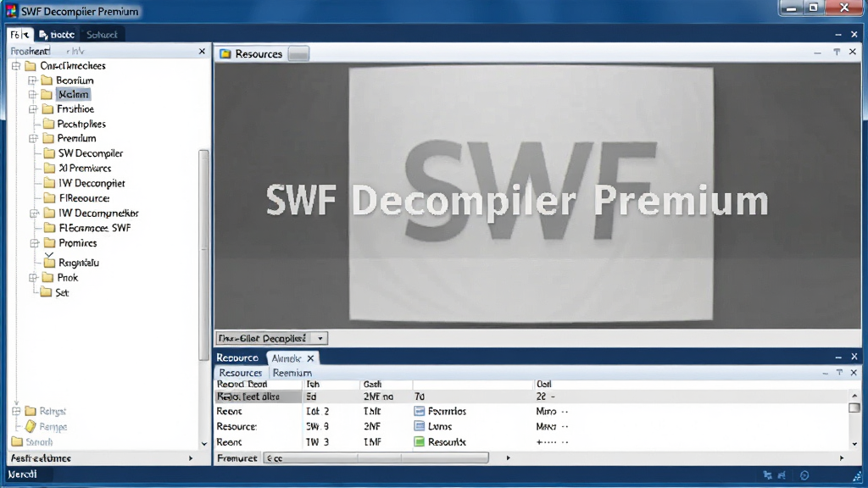Screen dimensions: 868x488
Task: Select the Set folder
Action: click(x=62, y=292)
